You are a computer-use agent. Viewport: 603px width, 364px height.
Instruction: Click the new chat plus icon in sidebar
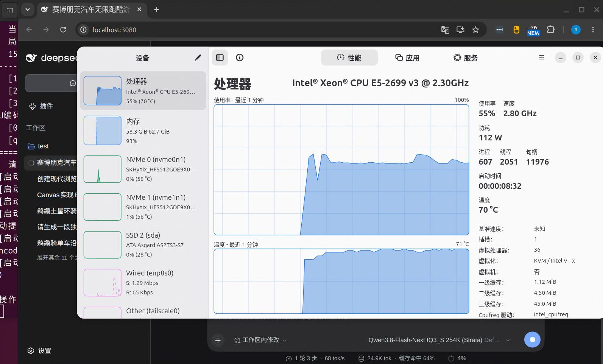click(73, 83)
